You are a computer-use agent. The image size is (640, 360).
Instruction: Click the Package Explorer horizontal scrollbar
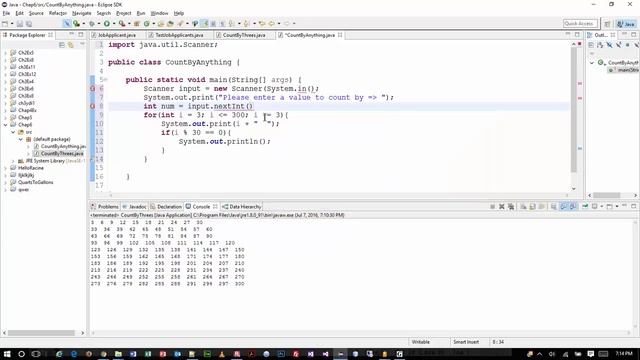[x=41, y=333]
